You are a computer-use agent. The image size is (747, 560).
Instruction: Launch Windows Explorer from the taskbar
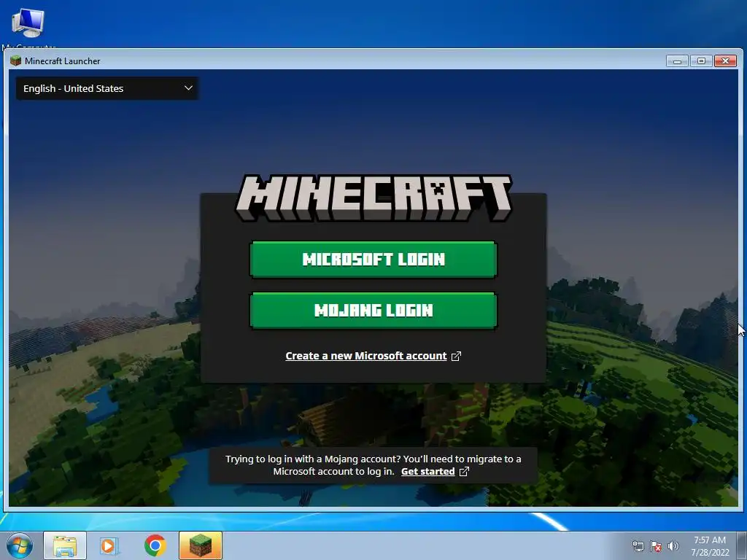coord(65,545)
